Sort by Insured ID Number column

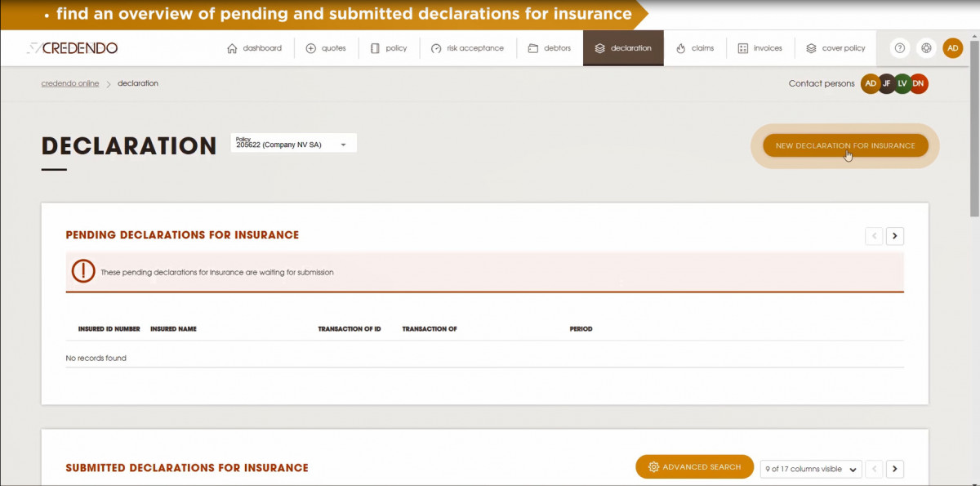[109, 329]
